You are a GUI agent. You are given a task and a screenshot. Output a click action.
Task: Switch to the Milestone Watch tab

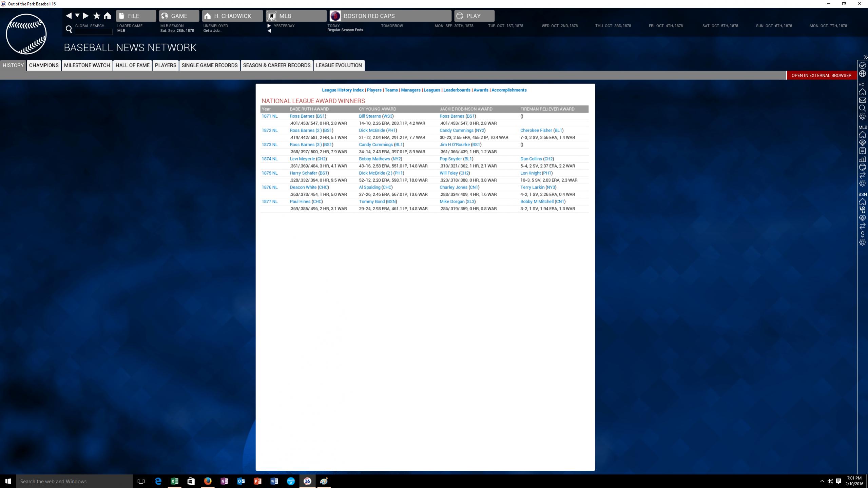pos(87,65)
